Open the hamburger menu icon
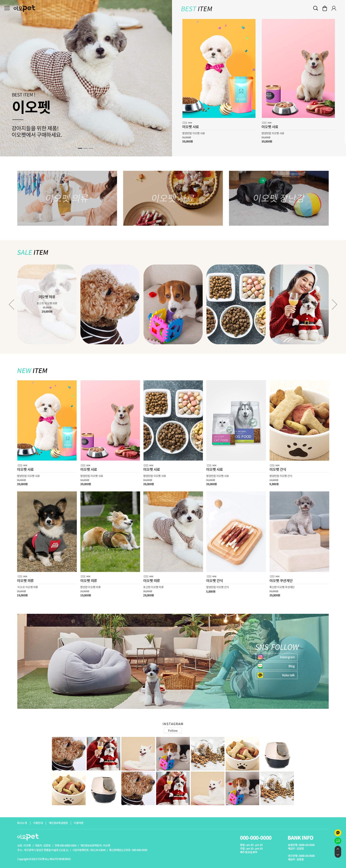Screen dimensions: 346x868 [x=7, y=8]
